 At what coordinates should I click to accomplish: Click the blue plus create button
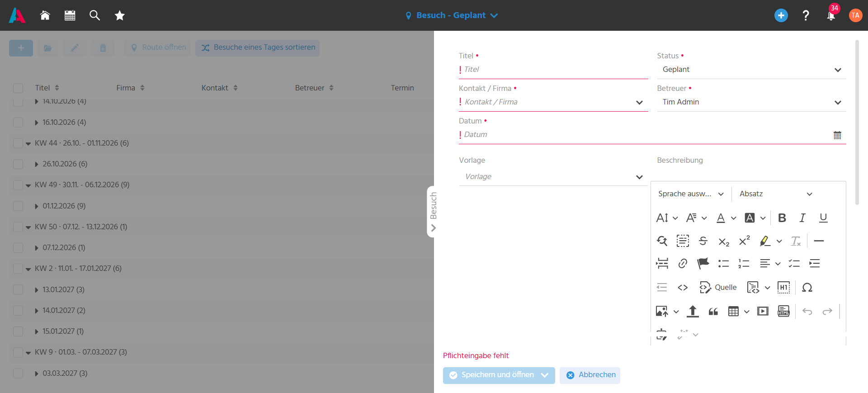click(x=781, y=15)
